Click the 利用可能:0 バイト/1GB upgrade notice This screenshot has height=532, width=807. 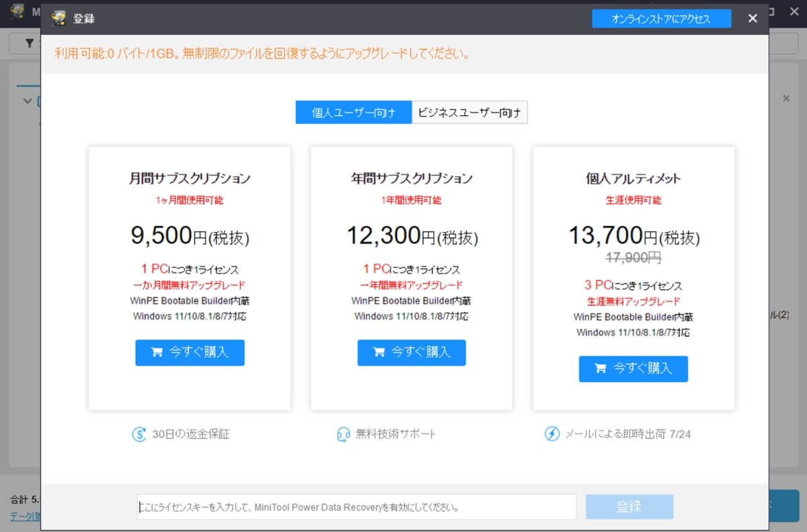click(262, 53)
